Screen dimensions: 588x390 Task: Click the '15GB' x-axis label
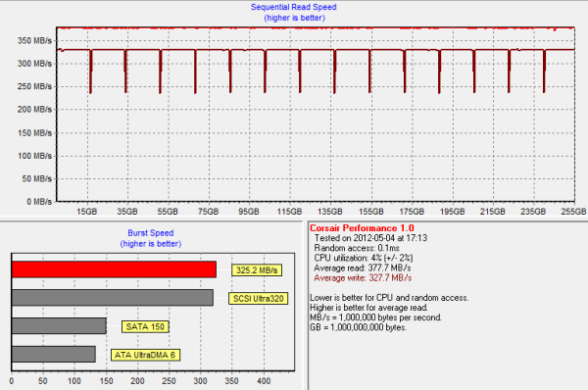pos(86,212)
